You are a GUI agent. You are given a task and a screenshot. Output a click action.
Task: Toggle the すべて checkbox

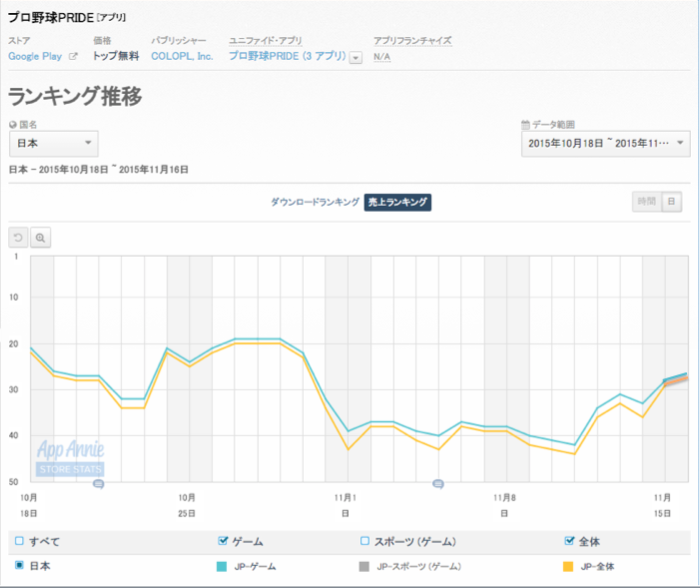[19, 541]
